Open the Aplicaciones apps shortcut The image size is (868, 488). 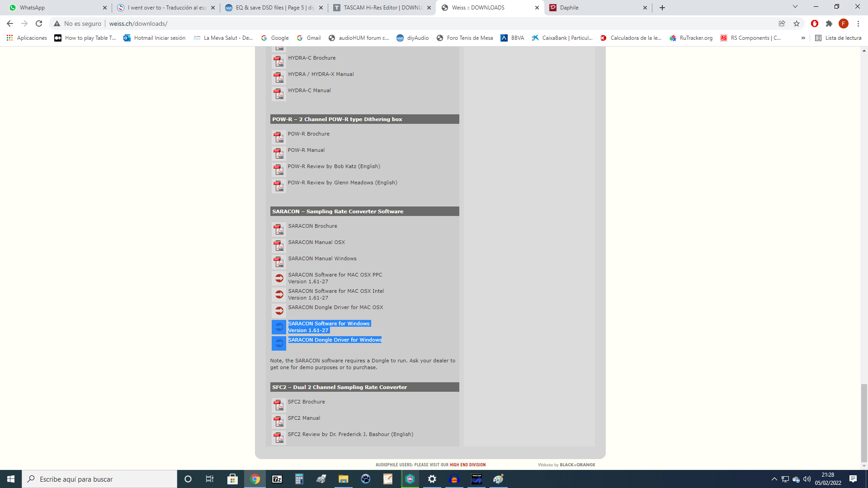tap(27, 38)
